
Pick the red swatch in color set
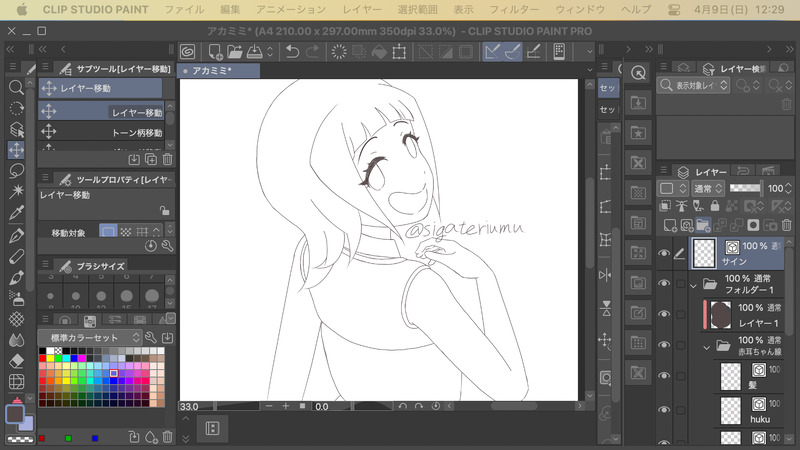(42, 358)
